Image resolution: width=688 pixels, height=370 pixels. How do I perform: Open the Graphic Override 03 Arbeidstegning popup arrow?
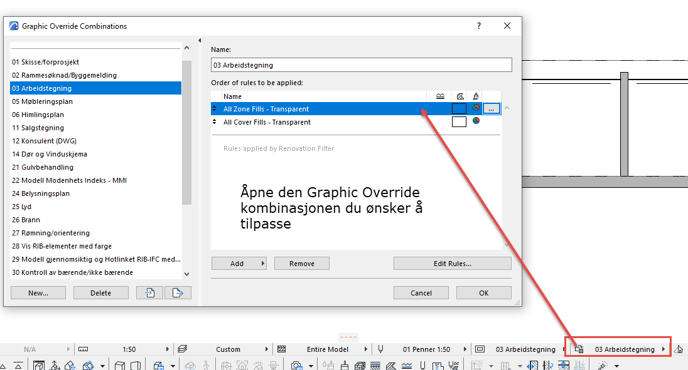point(663,349)
